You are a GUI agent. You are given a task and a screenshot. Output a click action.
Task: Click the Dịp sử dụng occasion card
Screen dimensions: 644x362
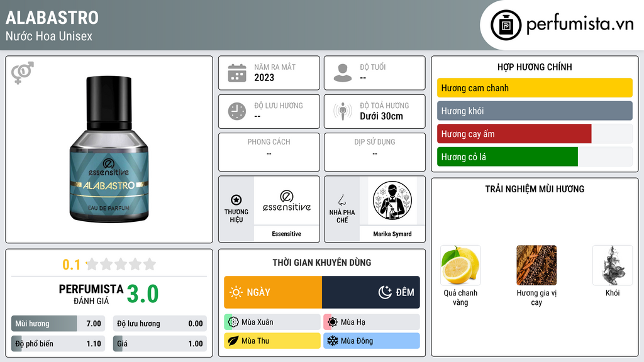[x=375, y=152]
